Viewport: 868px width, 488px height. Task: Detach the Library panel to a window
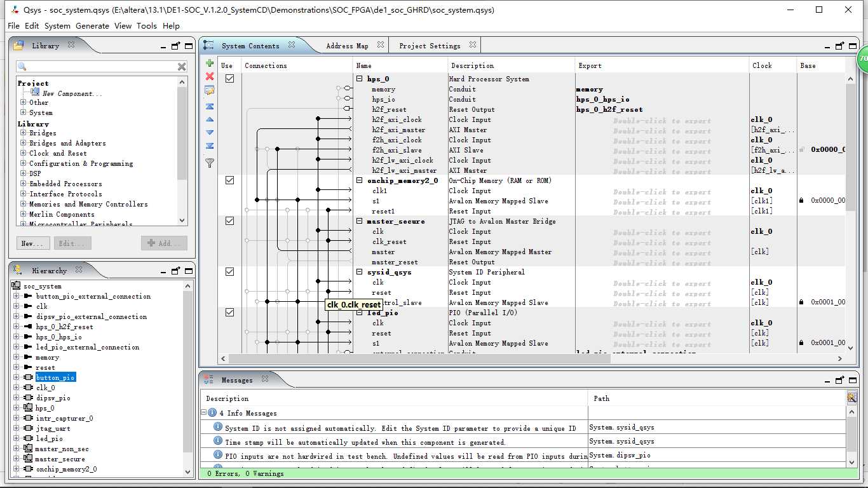click(x=176, y=46)
